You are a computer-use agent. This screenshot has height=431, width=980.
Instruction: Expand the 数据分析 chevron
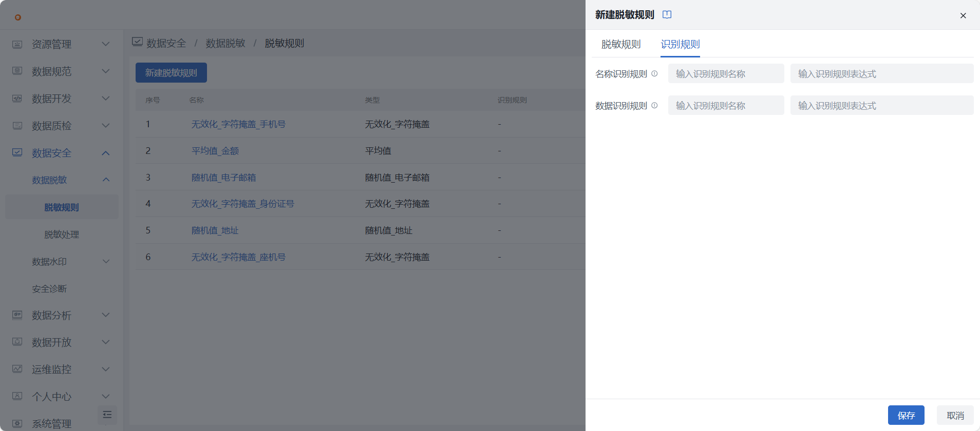(106, 315)
